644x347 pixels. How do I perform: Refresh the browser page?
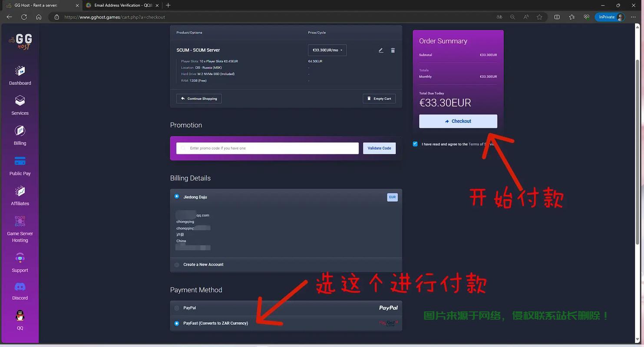[x=24, y=17]
